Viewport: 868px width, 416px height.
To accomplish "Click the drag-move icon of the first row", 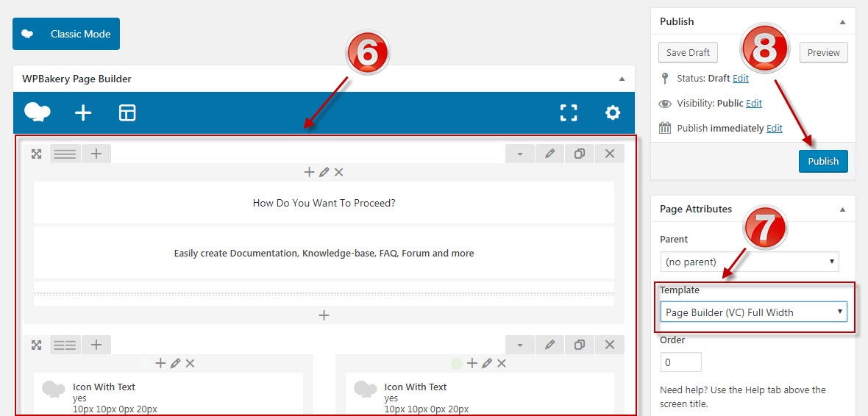I will tap(36, 154).
